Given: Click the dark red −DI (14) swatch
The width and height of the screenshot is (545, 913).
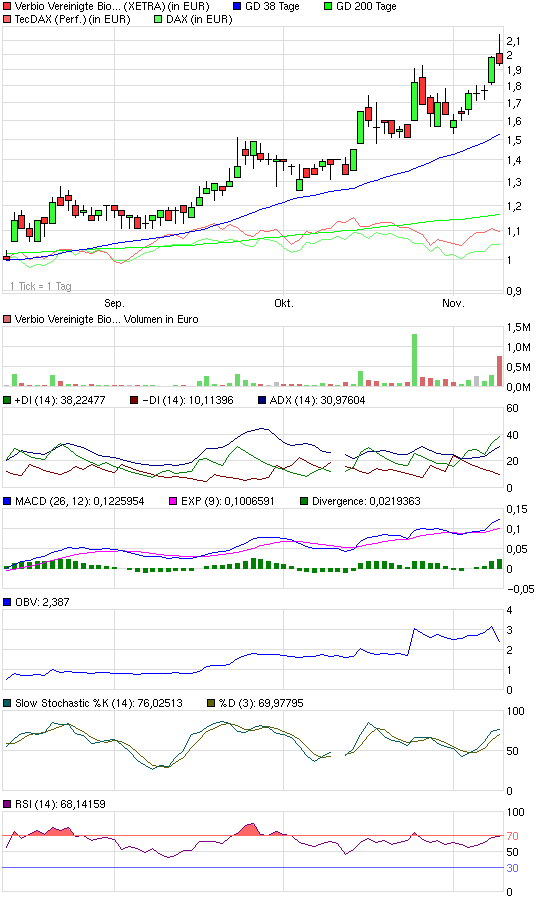Looking at the screenshot, I should click(x=134, y=400).
